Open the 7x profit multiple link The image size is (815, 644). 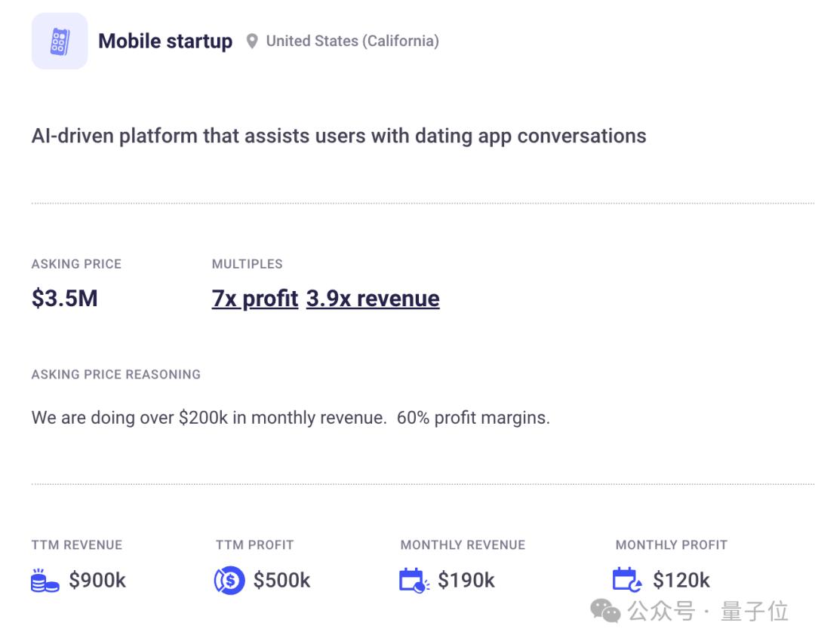pos(255,299)
